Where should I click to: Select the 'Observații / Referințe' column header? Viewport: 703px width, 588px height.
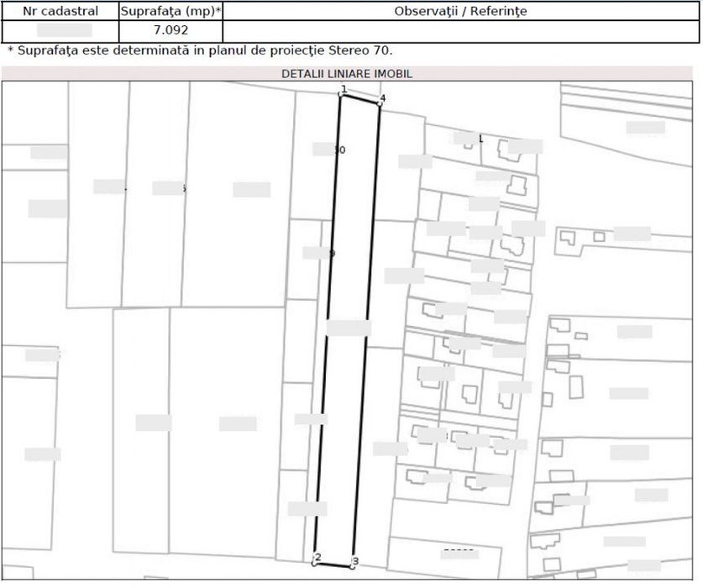(x=460, y=11)
